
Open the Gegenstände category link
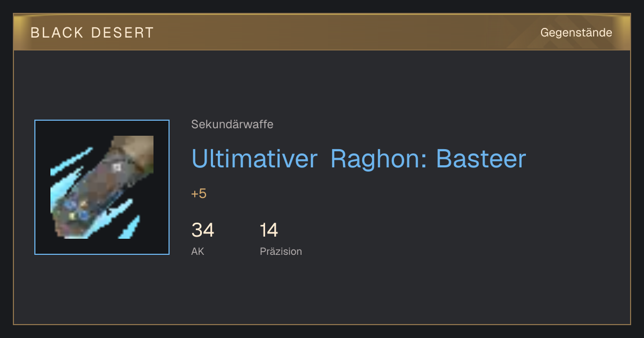pyautogui.click(x=576, y=33)
